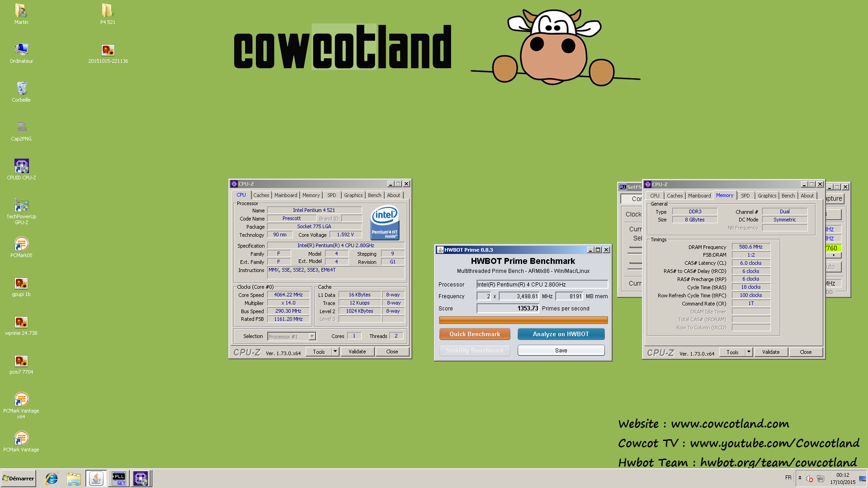Select Bench tab in right CPU-Z window
This screenshot has width=868, height=488.
788,196
